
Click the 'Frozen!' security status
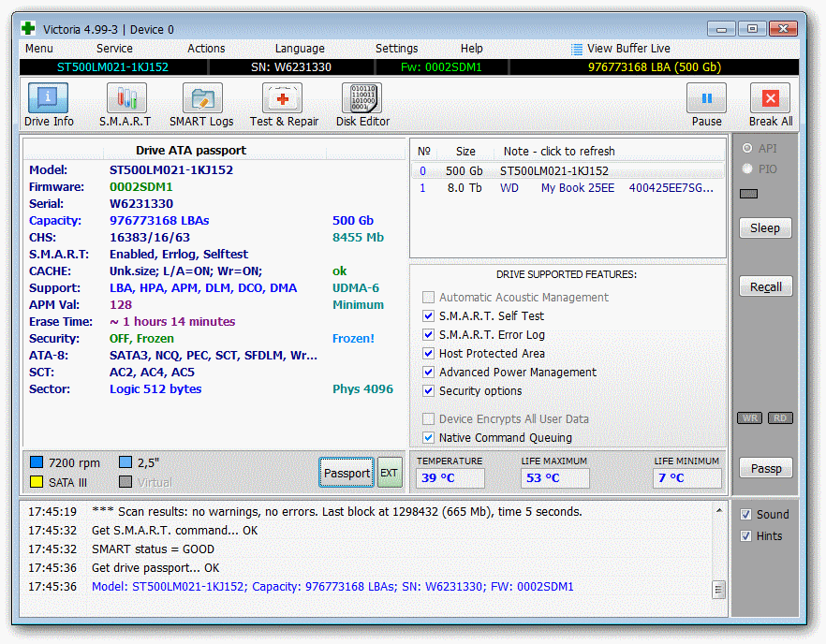pyautogui.click(x=353, y=339)
